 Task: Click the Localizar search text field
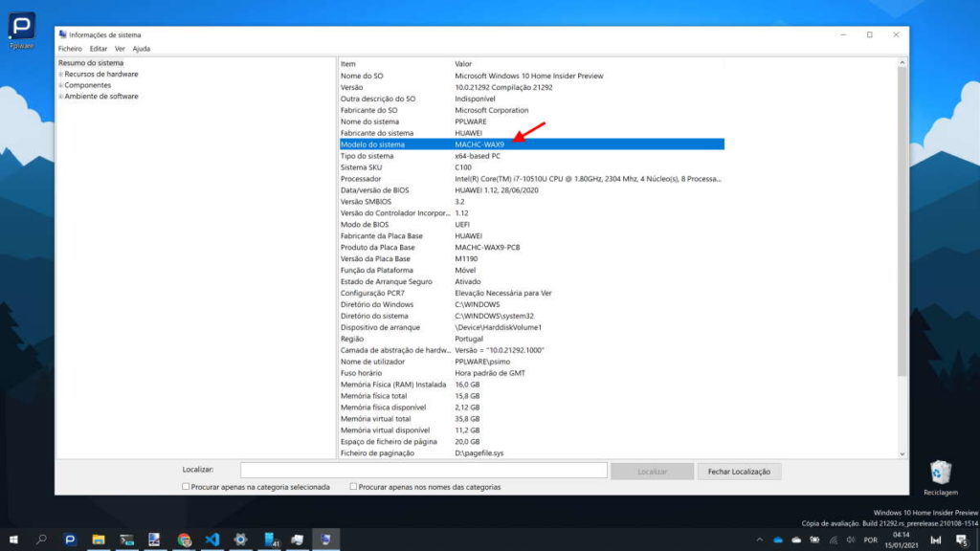[x=424, y=470]
